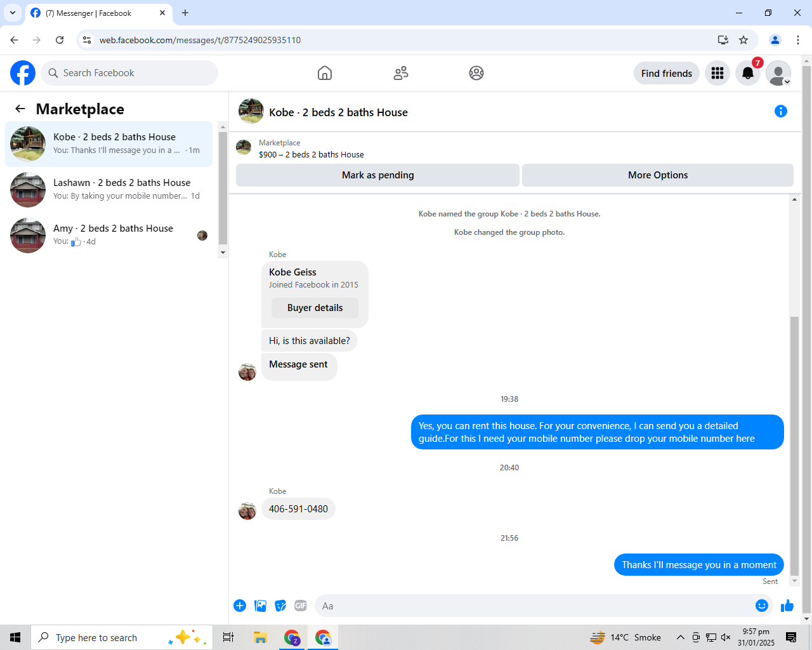Click the message text box Aa
Image resolution: width=812 pixels, height=650 pixels.
click(x=533, y=606)
